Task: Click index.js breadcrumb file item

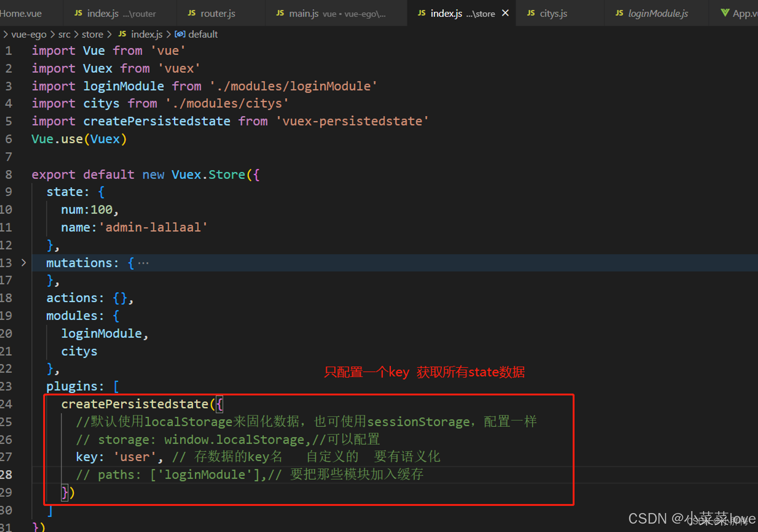Action: coord(146,34)
